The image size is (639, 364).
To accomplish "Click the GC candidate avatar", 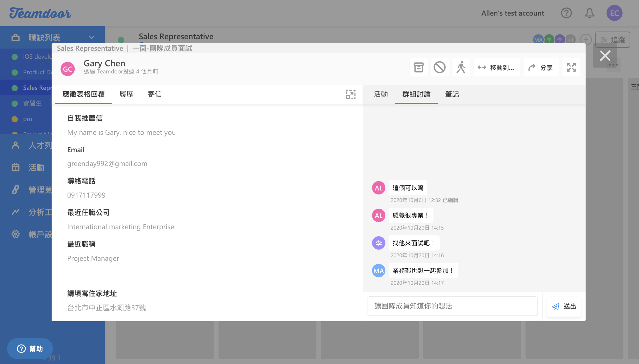I will 67,69.
